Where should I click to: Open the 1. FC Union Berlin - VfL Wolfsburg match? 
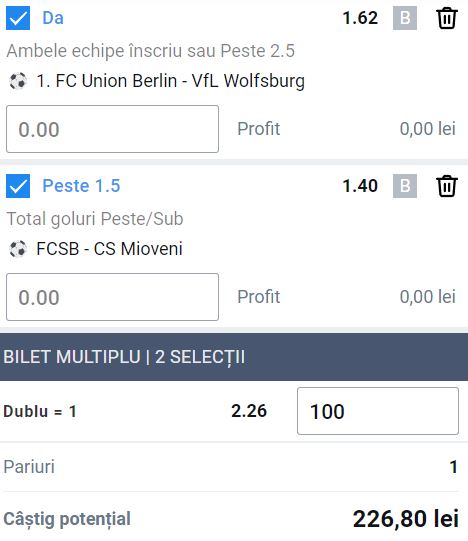[170, 81]
